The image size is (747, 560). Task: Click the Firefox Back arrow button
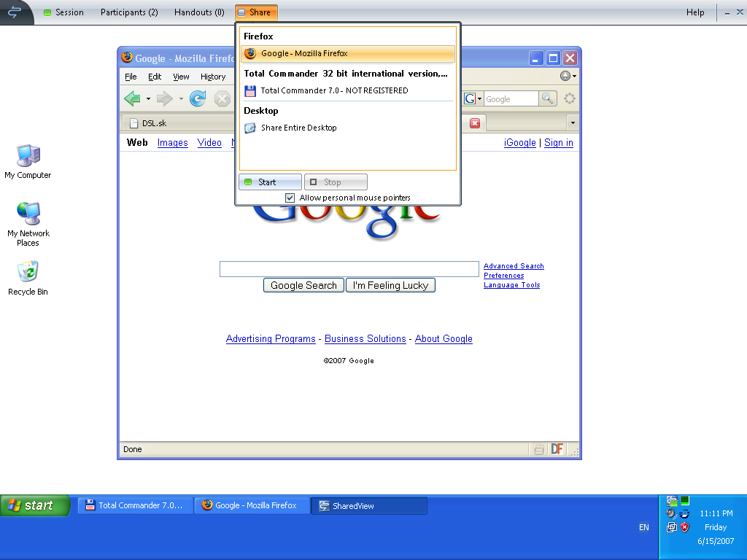(x=133, y=99)
